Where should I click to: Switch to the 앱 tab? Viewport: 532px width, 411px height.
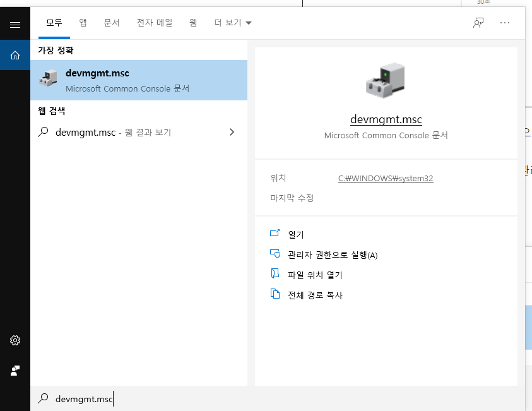coord(83,23)
